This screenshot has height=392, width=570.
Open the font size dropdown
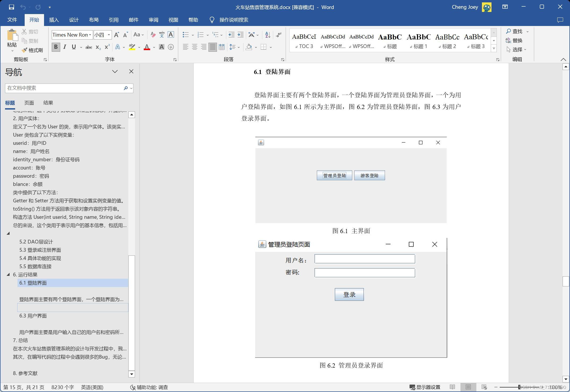coord(109,35)
